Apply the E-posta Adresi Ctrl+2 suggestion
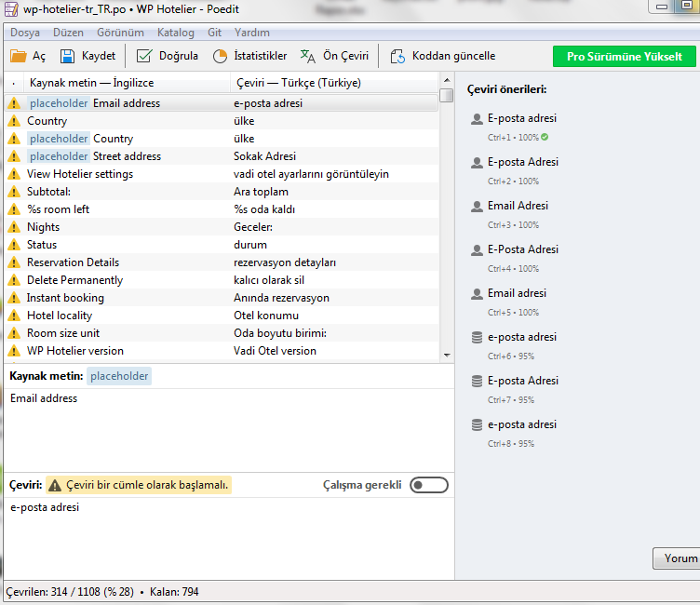The height and width of the screenshot is (605, 700). click(523, 162)
